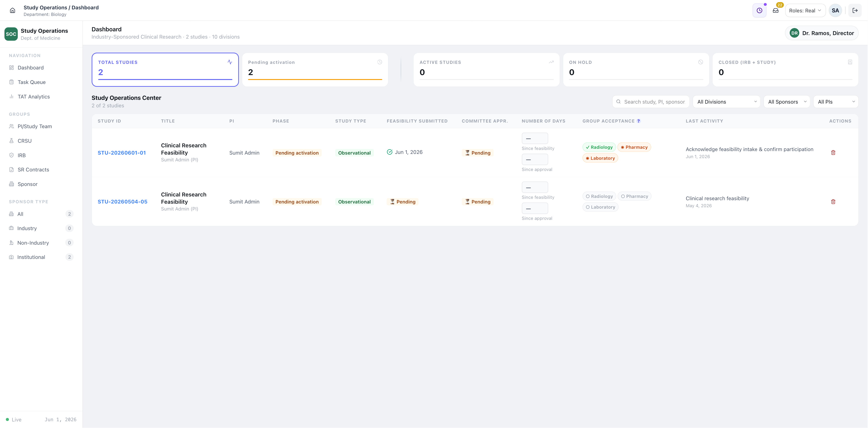
Task: Click the document icon on Closed card
Action: (x=850, y=62)
